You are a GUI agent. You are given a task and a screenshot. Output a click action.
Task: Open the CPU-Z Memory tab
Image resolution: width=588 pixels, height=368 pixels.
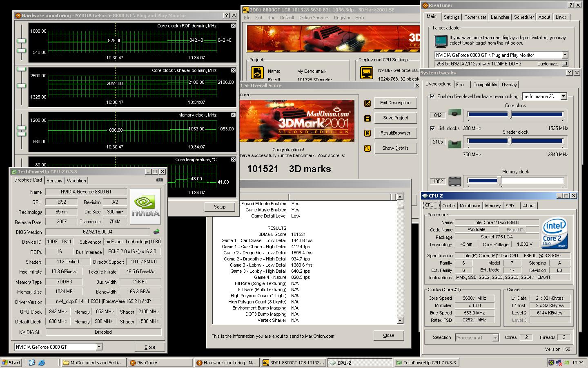click(x=493, y=206)
